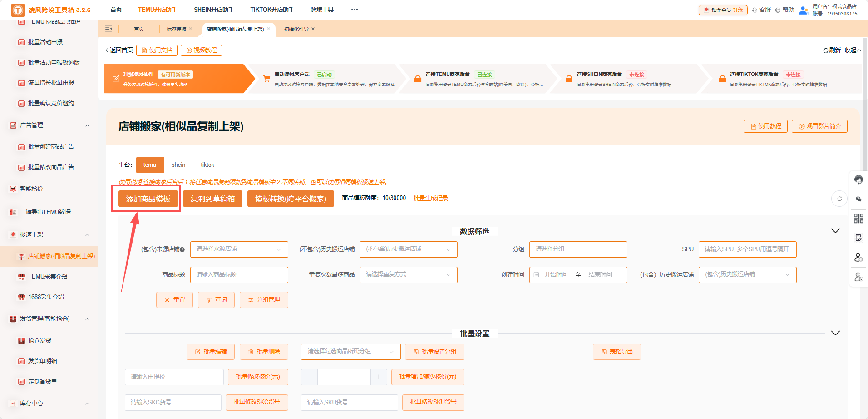Click the QR code icon in the floating right panel
This screenshot has width=868, height=419.
pos(858,218)
